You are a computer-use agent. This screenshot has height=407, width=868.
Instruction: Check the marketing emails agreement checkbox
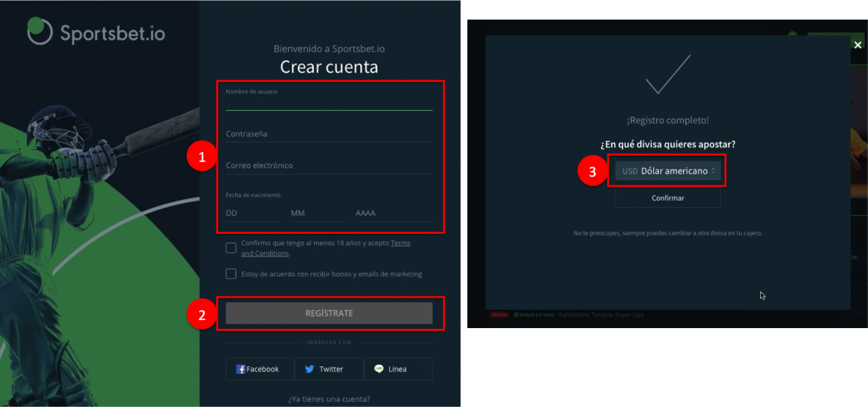[x=231, y=274]
